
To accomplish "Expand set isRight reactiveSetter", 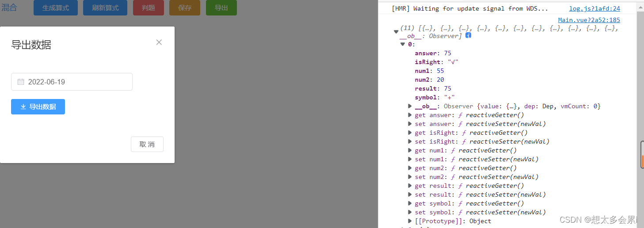I will pos(410,141).
